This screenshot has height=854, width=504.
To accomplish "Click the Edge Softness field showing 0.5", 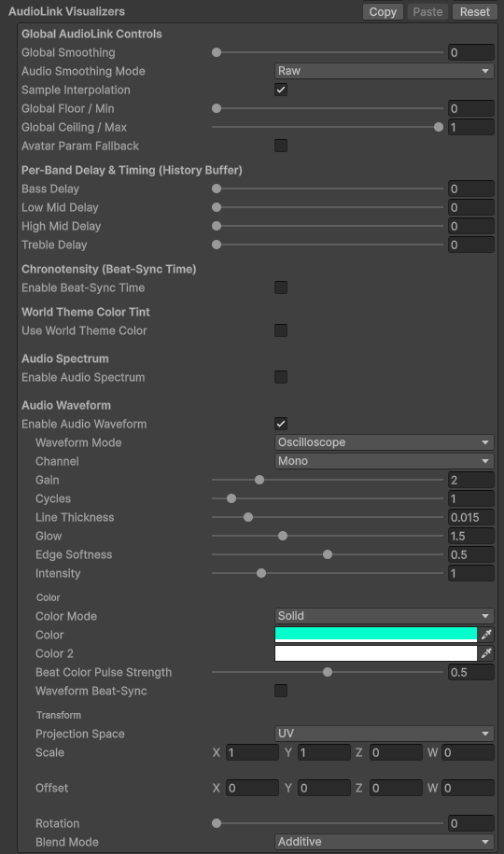I will 471,554.
